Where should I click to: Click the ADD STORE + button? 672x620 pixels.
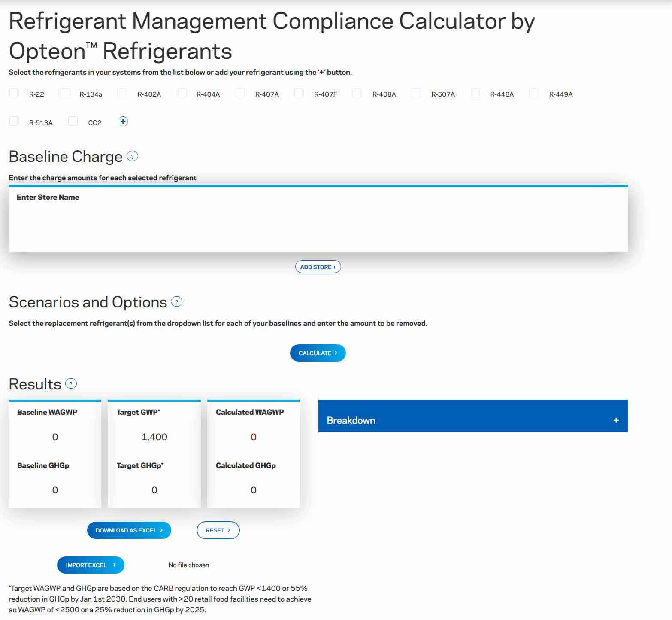click(318, 267)
